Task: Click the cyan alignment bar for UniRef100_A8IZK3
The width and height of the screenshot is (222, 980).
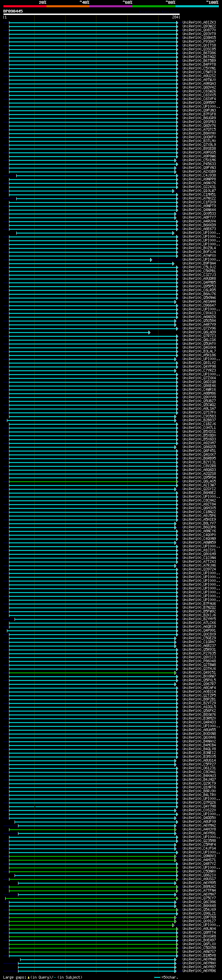Action: 93,23
